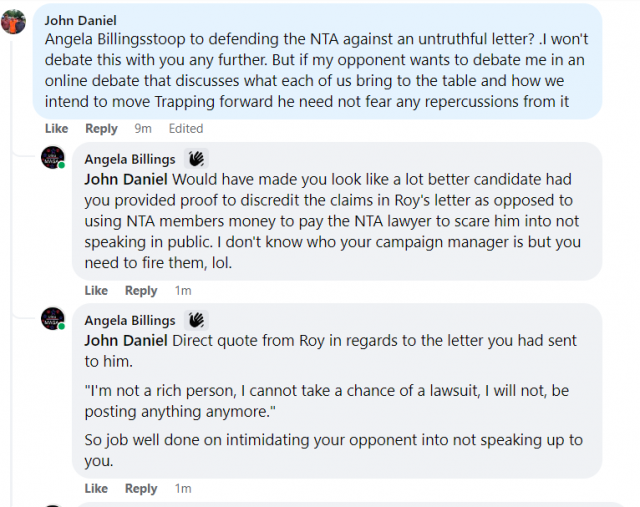
Task: Click Angela Billings' avatar on second reply
Action: click(x=53, y=318)
